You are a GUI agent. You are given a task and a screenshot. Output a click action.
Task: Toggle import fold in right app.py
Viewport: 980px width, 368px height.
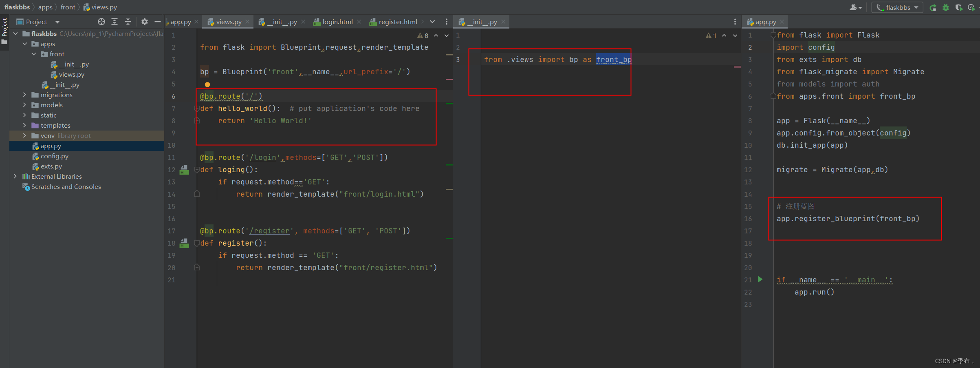tap(773, 35)
